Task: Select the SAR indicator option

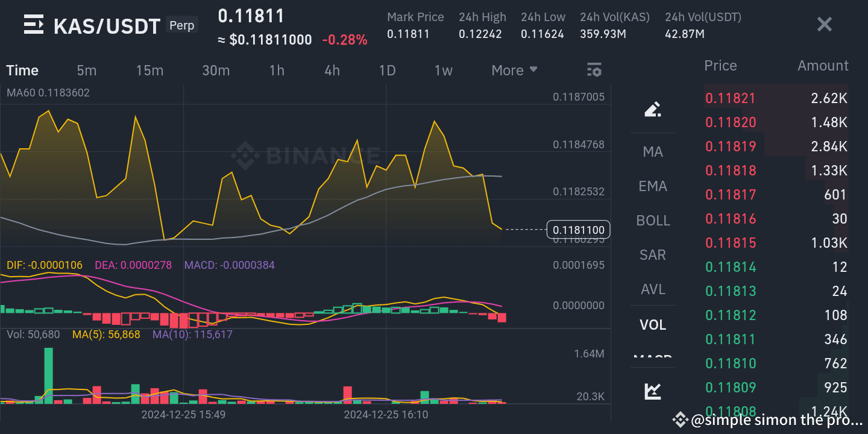Action: point(653,255)
